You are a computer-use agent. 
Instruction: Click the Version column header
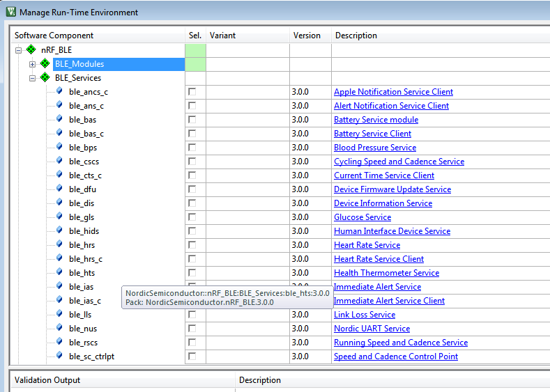[x=310, y=36]
